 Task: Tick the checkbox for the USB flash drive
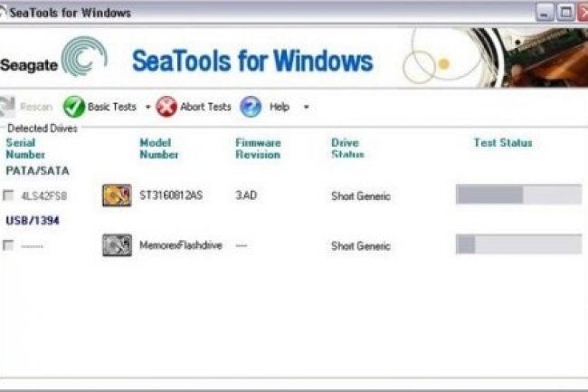[x=8, y=245]
